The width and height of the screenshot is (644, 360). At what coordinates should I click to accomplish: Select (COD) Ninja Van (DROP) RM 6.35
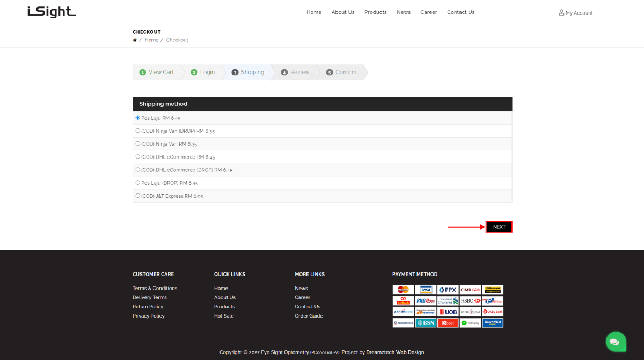coord(138,131)
